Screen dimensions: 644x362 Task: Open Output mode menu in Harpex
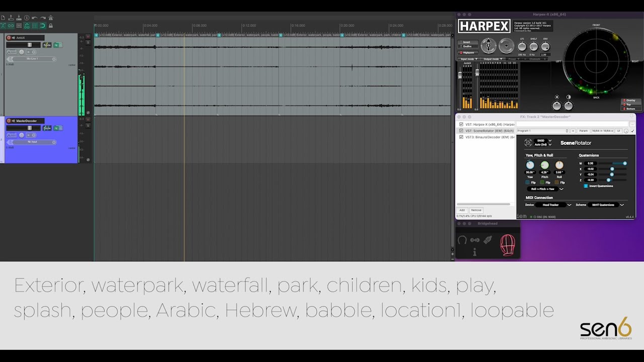point(493,59)
